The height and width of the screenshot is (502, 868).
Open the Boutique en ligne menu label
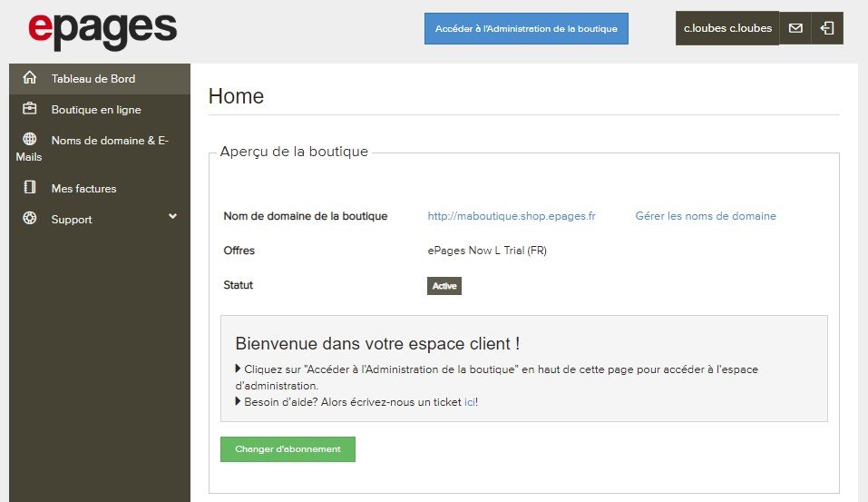(96, 110)
